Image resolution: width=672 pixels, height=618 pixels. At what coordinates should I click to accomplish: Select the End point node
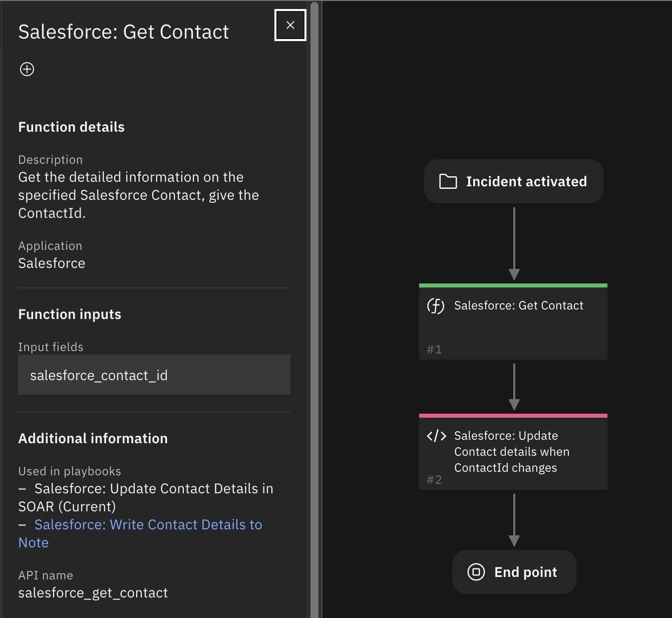pyautogui.click(x=514, y=572)
